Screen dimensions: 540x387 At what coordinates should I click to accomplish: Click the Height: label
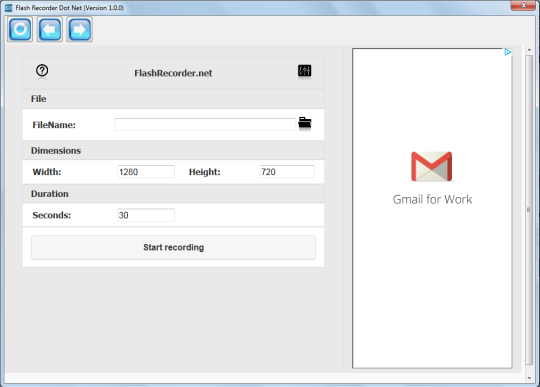click(205, 172)
